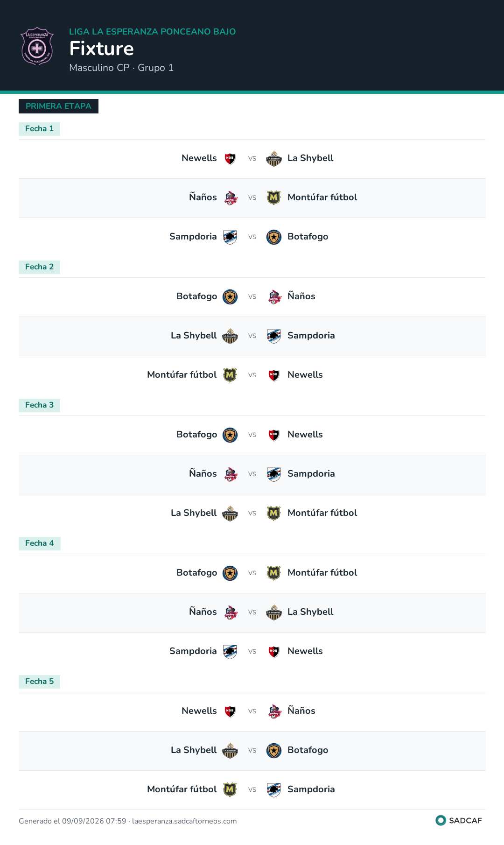Click Botafogo star badge in Fecha 2
The width and height of the screenshot is (504, 845).
[x=230, y=297]
